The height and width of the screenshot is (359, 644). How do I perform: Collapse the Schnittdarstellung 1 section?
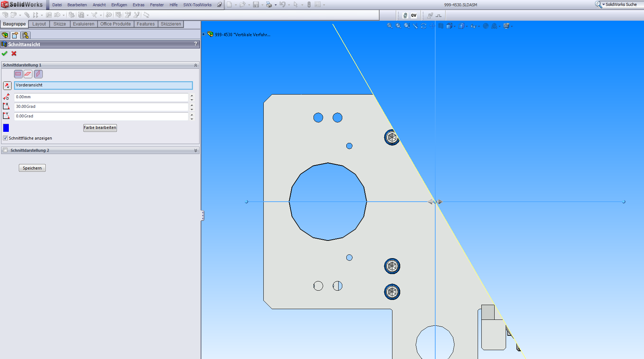(x=195, y=65)
